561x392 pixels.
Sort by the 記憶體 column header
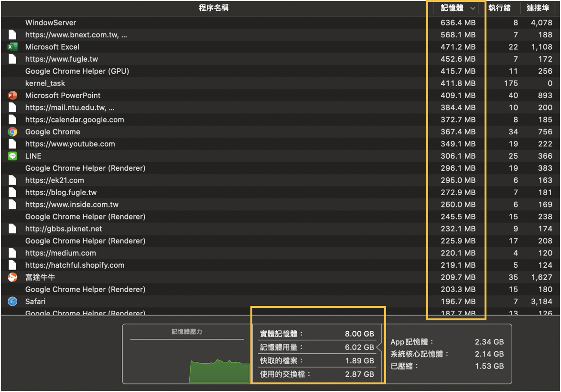(x=452, y=8)
